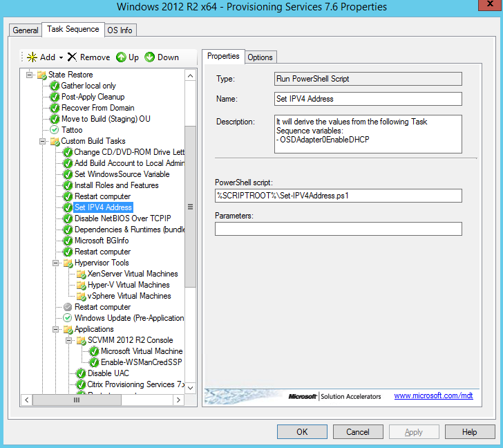
Task: Click the Custom Build Tasks folder icon
Action: [55, 141]
